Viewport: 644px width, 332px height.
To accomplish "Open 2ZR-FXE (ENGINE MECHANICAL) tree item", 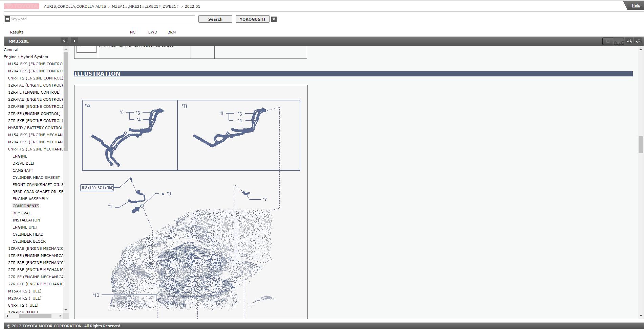I will 35,284.
